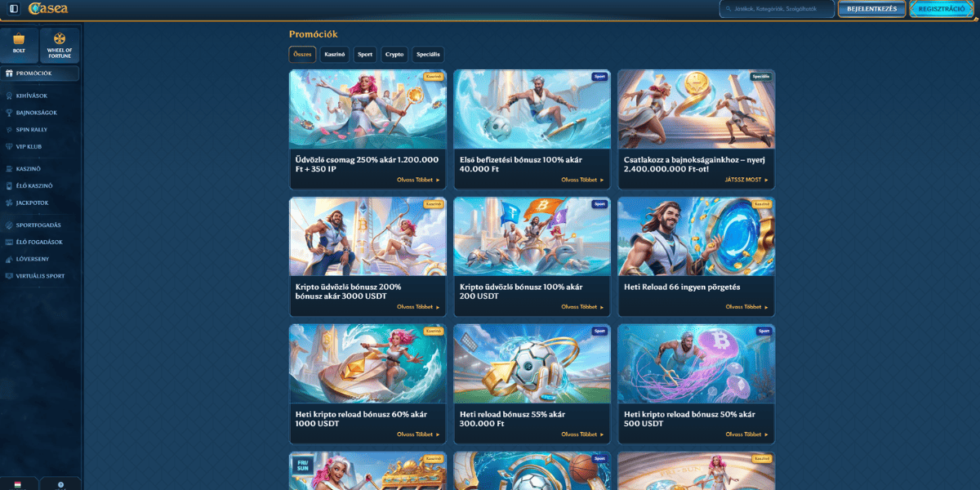Screen dimensions: 980x490
Task: Click Olvass Többet on Heti reload 55%
Action: (x=582, y=434)
